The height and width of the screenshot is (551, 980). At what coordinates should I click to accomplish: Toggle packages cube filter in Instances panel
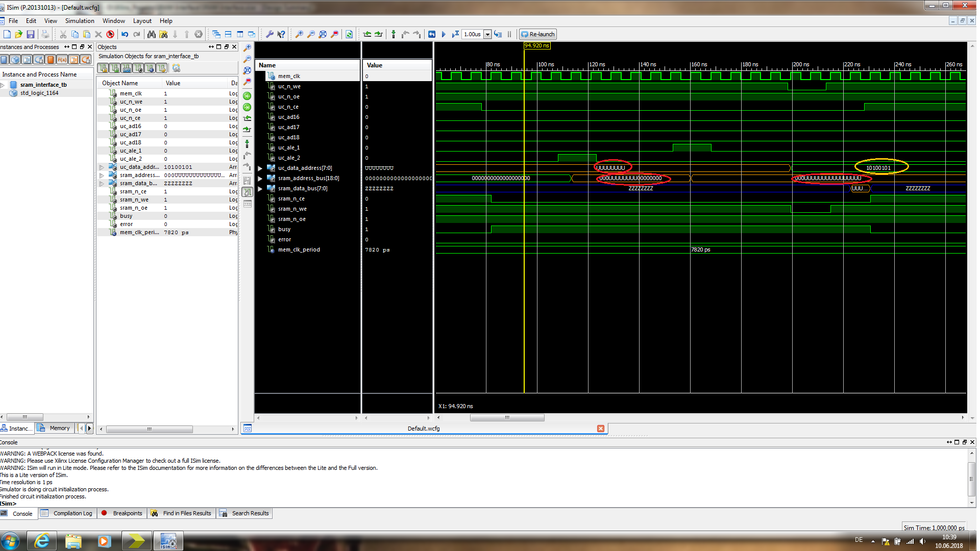pos(15,60)
